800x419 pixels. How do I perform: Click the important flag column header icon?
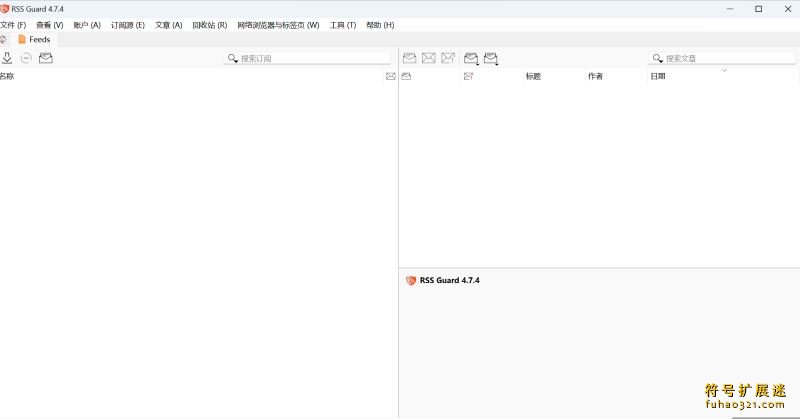pyautogui.click(x=468, y=76)
